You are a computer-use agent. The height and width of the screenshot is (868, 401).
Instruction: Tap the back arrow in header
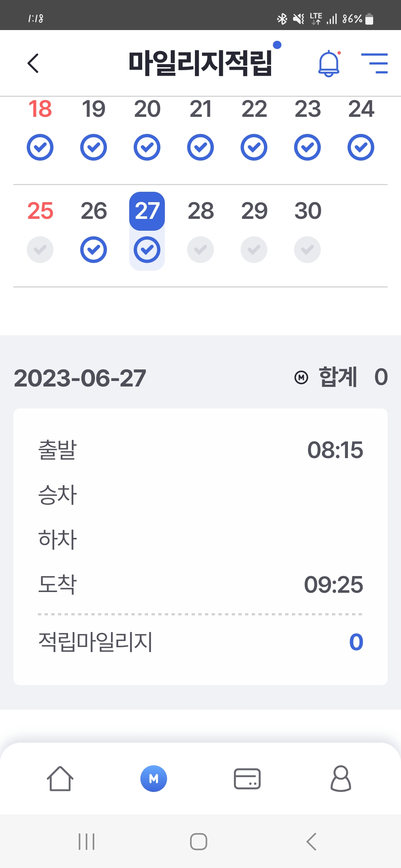tap(33, 63)
